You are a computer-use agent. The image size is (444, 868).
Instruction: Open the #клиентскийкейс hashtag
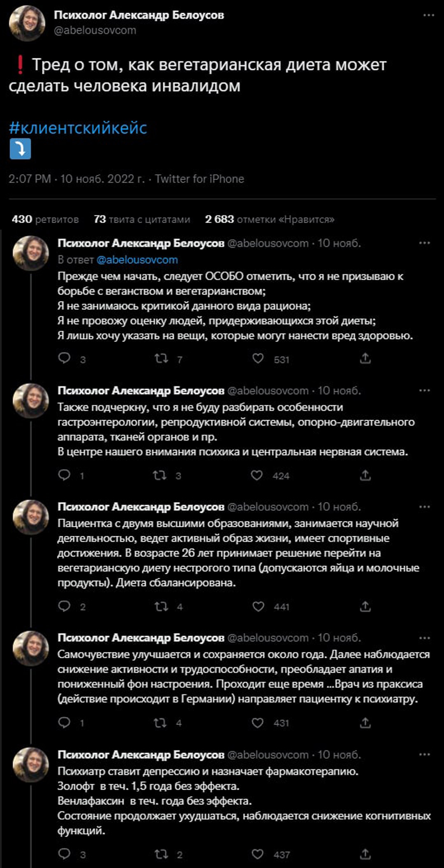[x=78, y=128]
